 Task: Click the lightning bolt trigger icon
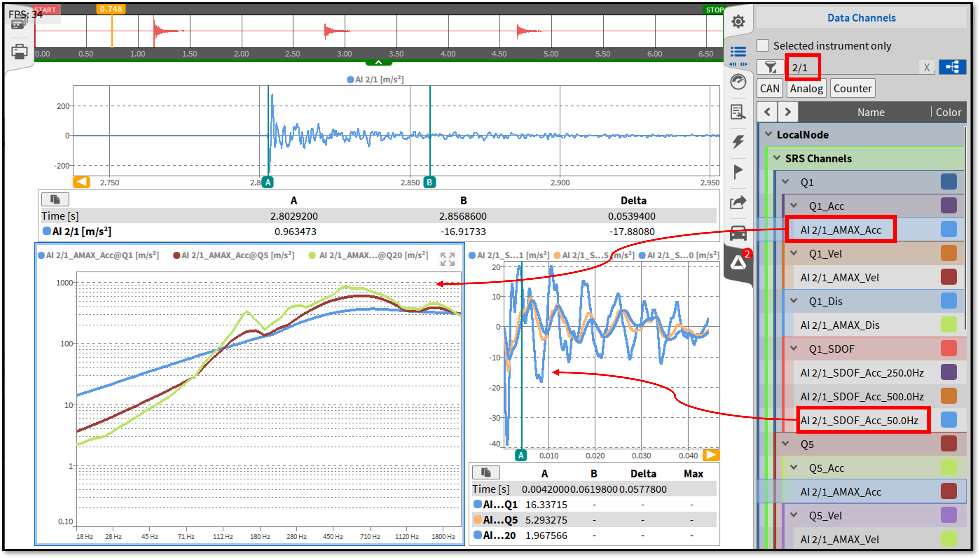738,142
